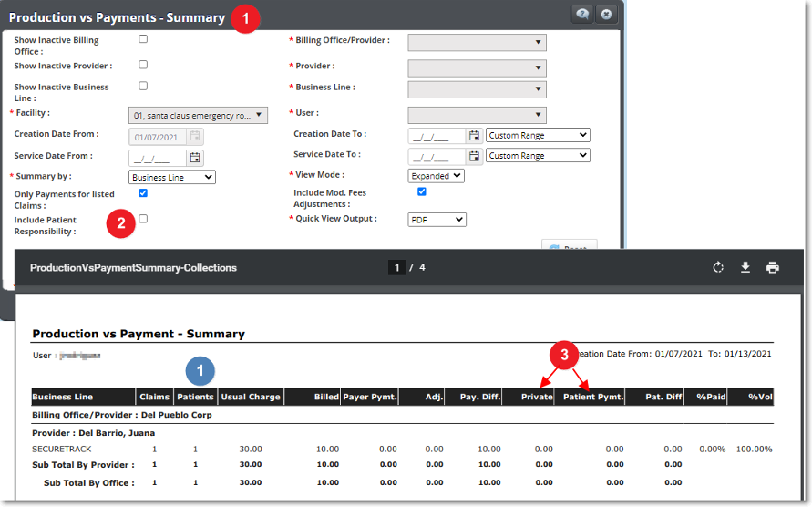812x507 pixels.
Task: Click the PDF page number box
Action: coord(396,267)
